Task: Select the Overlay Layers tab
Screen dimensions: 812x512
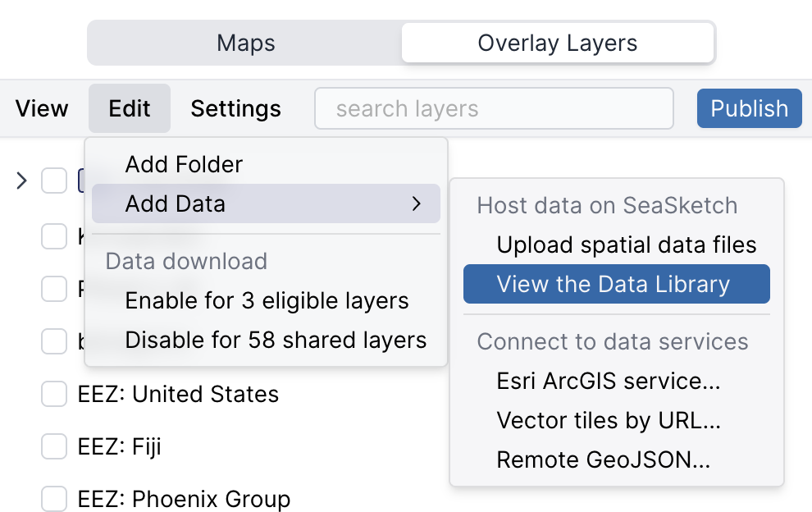Action: click(557, 43)
